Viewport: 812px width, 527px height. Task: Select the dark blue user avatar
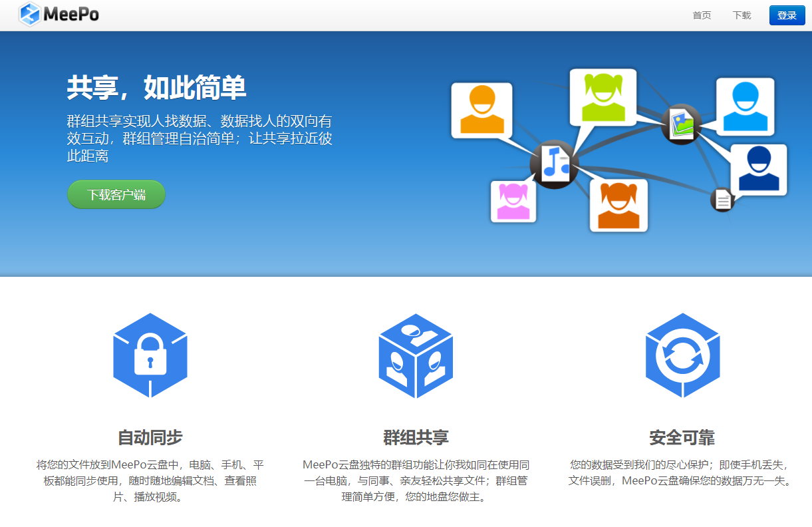coord(758,170)
